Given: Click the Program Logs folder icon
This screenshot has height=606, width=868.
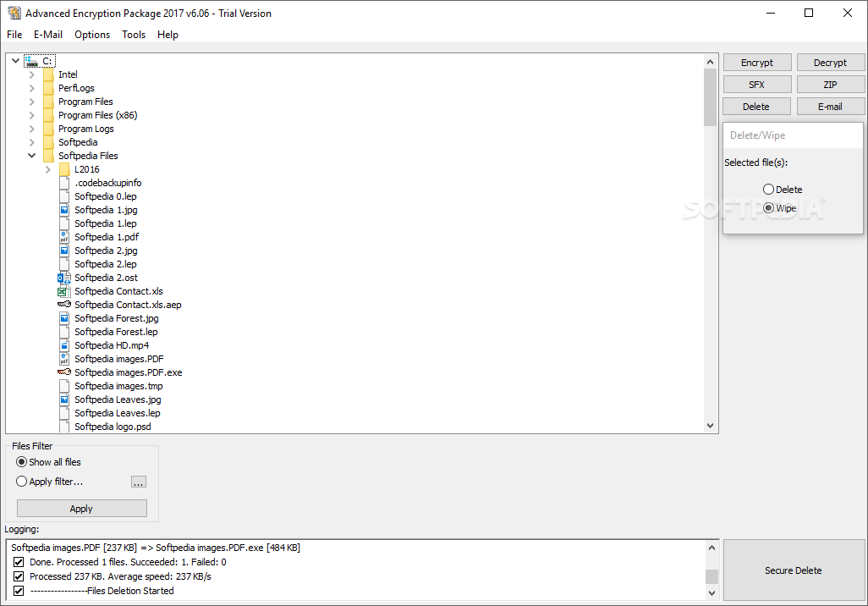Looking at the screenshot, I should point(49,129).
